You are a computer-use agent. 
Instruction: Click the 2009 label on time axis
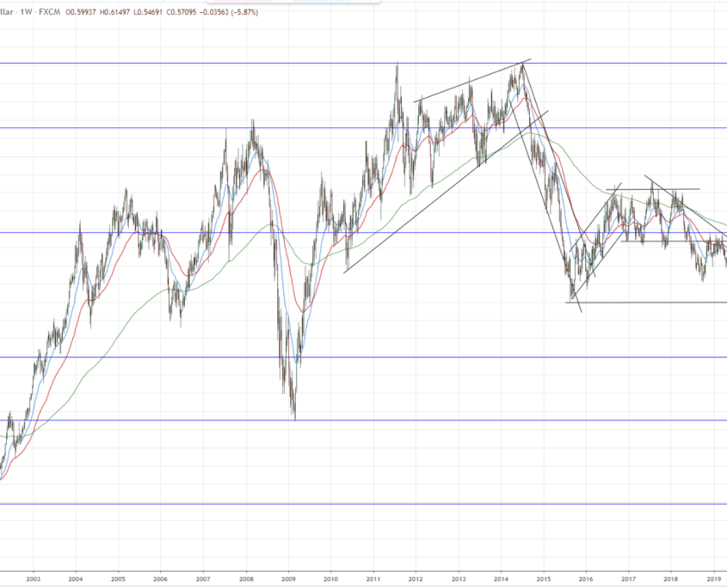click(288, 579)
